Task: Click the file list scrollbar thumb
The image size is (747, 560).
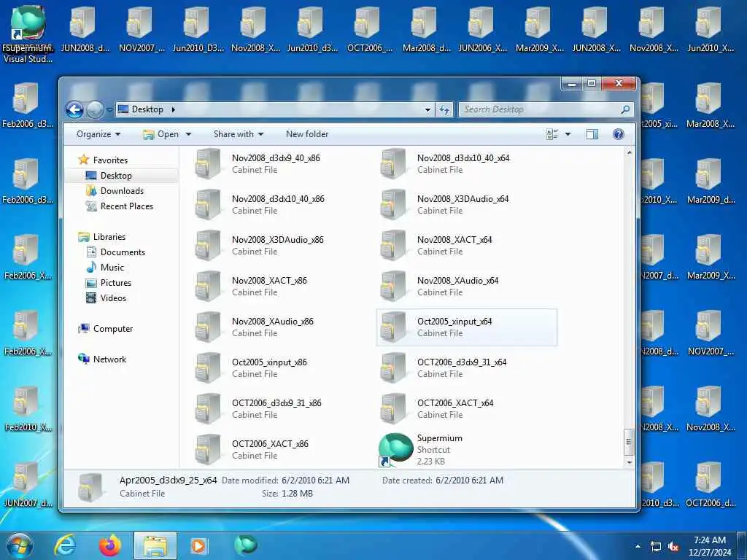Action: click(629, 442)
